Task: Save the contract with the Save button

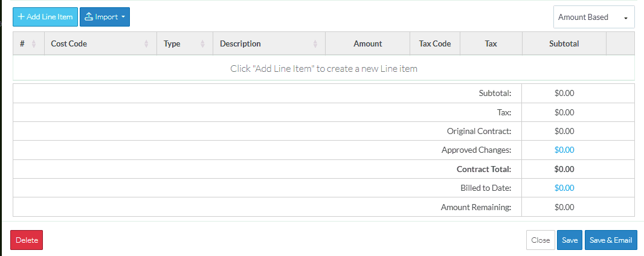Action: [570, 240]
